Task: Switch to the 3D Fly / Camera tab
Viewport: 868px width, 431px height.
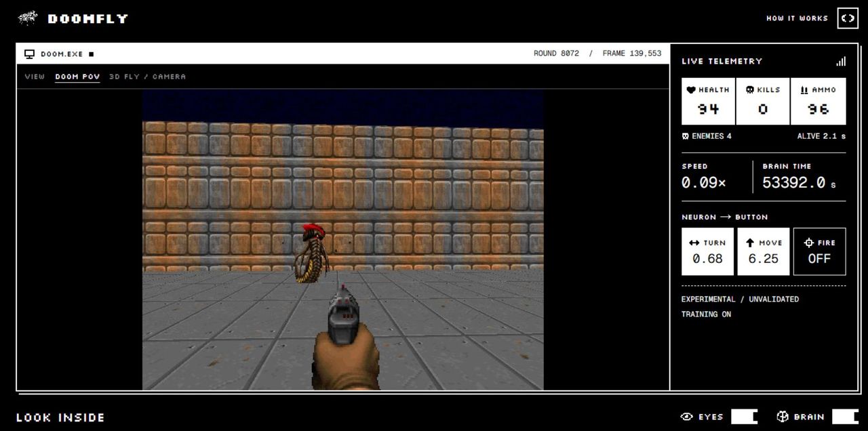Action: pos(147,77)
